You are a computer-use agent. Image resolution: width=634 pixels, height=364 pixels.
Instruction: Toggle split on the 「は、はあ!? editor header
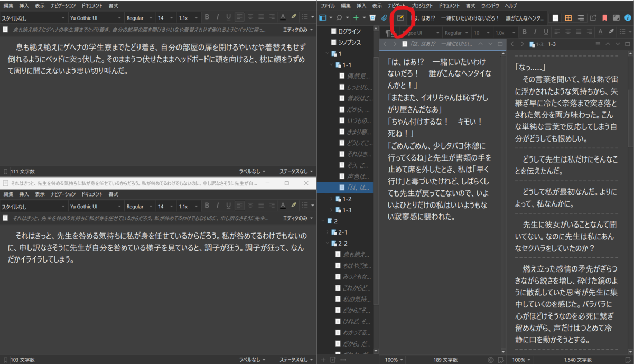click(500, 44)
